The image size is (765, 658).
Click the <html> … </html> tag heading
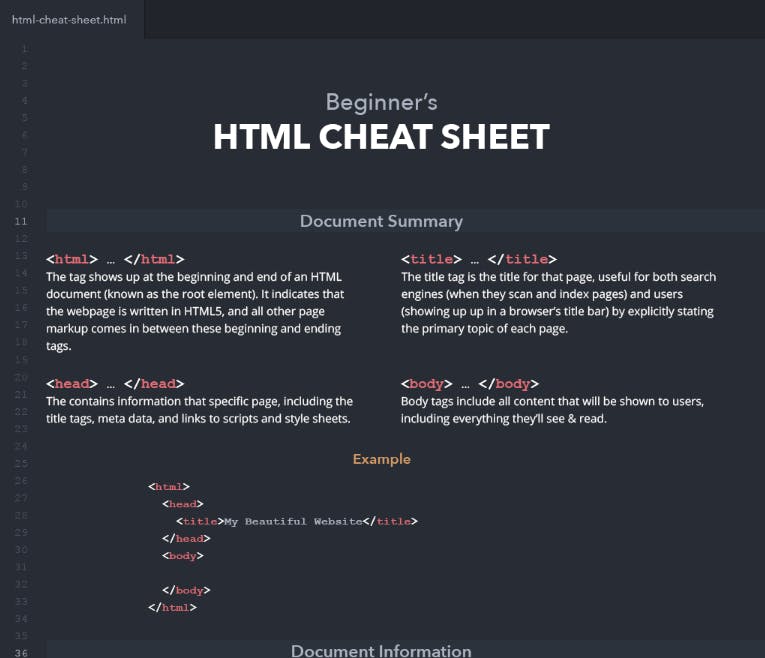(x=115, y=259)
